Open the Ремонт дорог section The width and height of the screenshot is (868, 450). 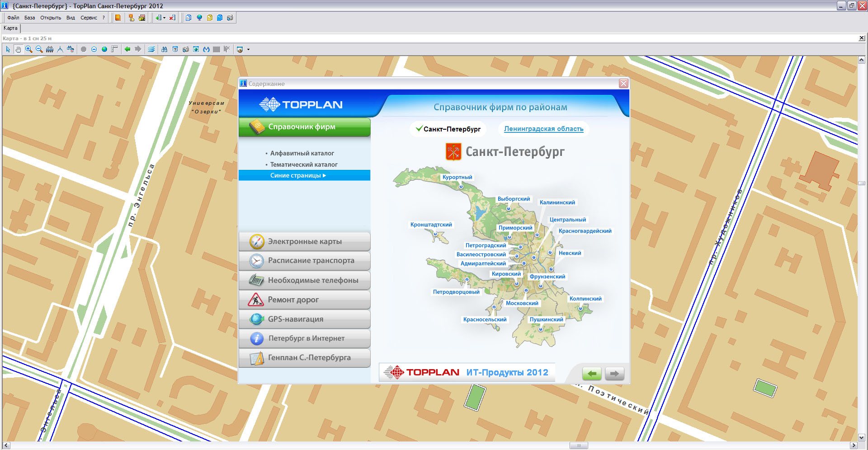304,300
